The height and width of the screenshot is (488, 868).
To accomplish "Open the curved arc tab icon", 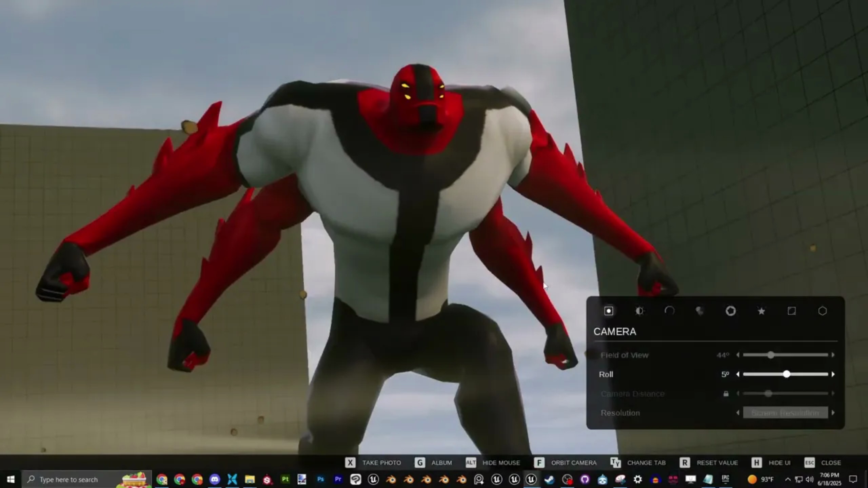I will tap(670, 311).
